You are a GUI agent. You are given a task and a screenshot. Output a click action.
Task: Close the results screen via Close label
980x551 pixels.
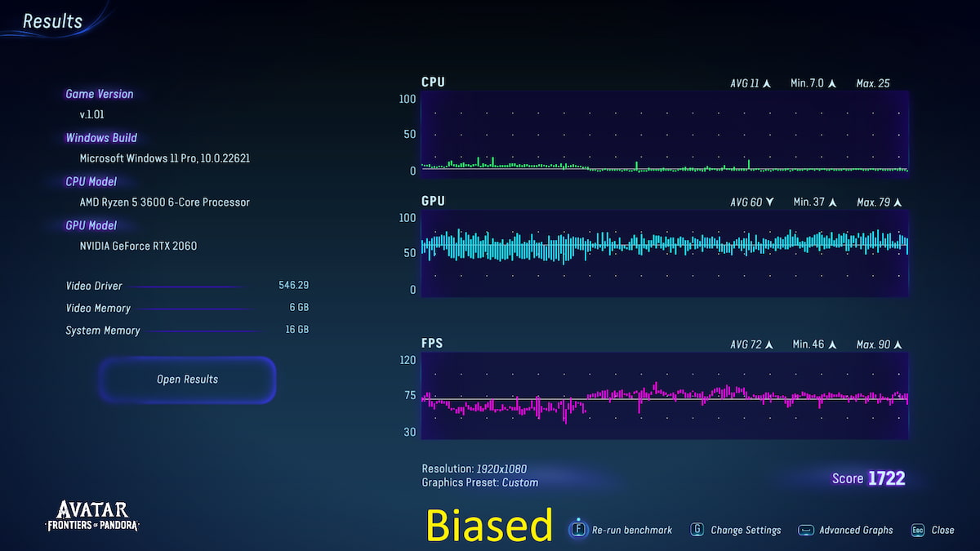pyautogui.click(x=942, y=530)
